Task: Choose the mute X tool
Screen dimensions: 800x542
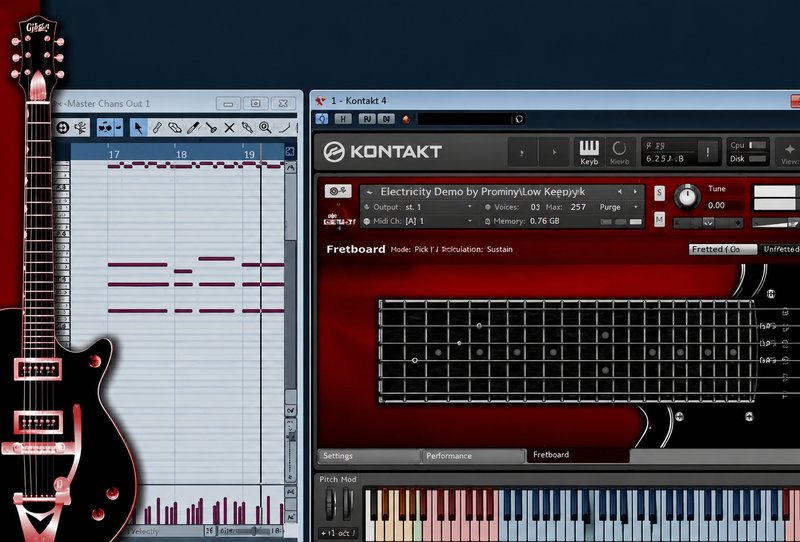Action: (230, 128)
